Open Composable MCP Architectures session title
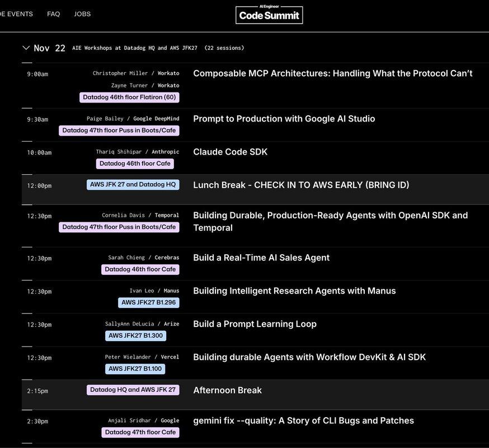 (x=332, y=73)
